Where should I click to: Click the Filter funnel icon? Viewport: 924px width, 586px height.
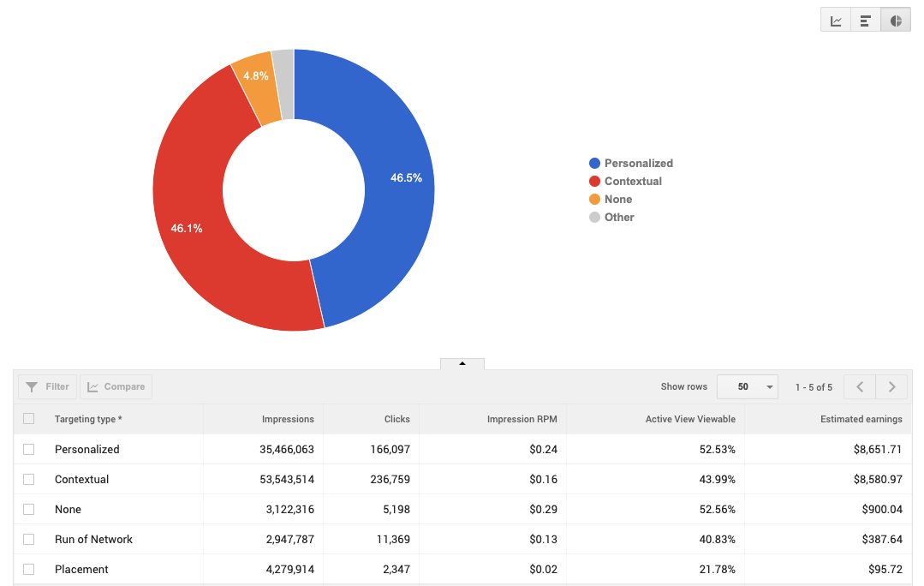pos(33,386)
